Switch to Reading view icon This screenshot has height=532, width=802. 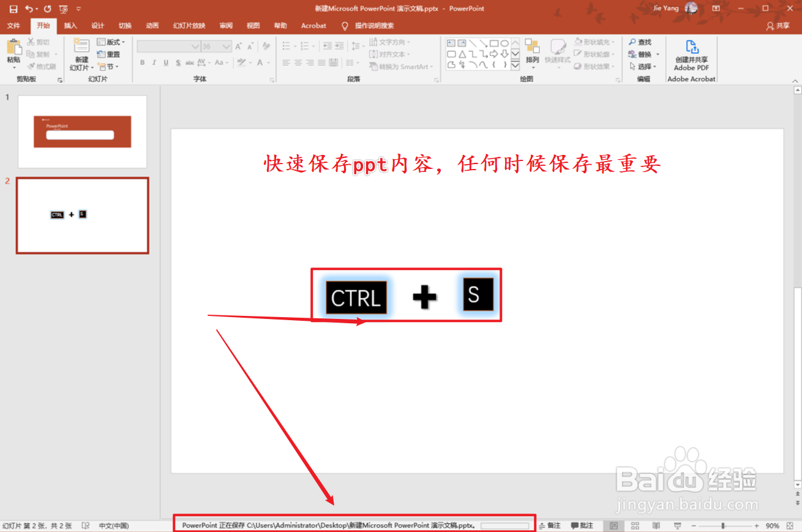pos(656,526)
